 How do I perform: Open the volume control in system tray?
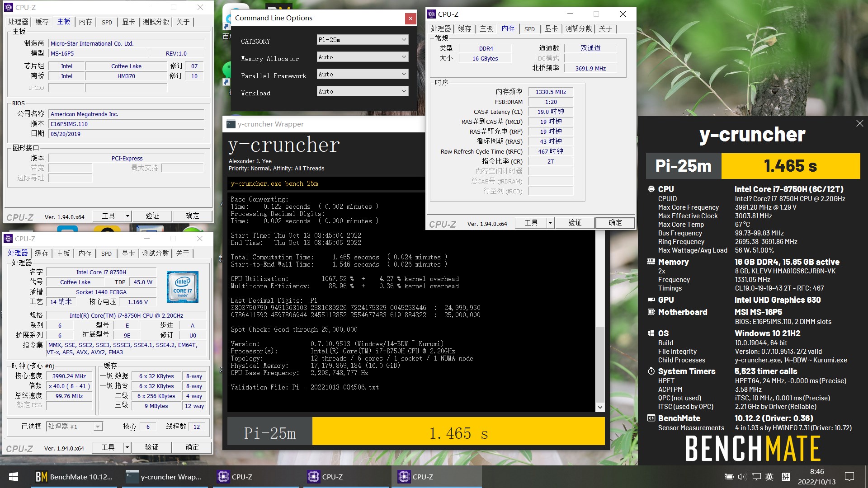[x=742, y=477]
